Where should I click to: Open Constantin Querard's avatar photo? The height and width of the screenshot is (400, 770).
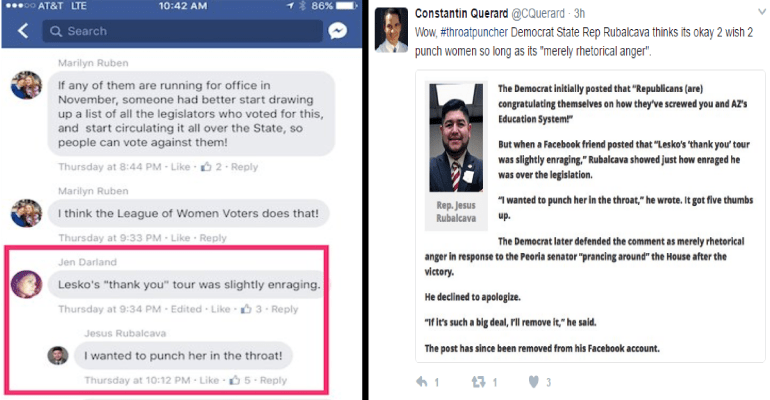point(391,30)
